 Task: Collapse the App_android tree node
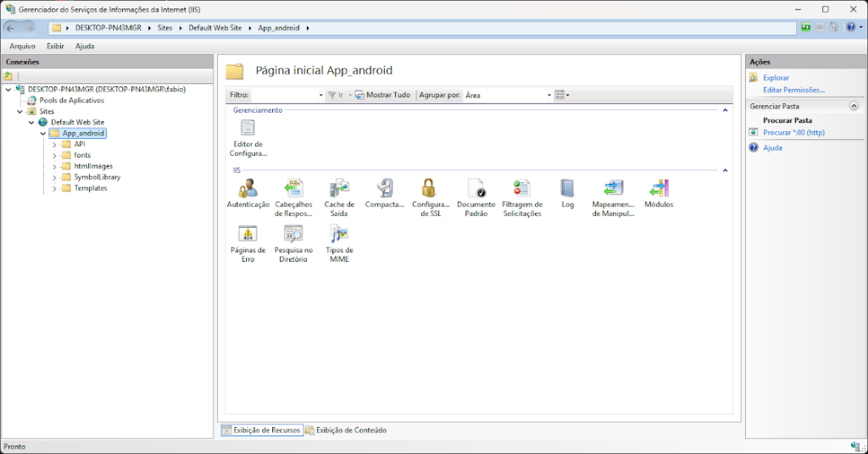[43, 133]
